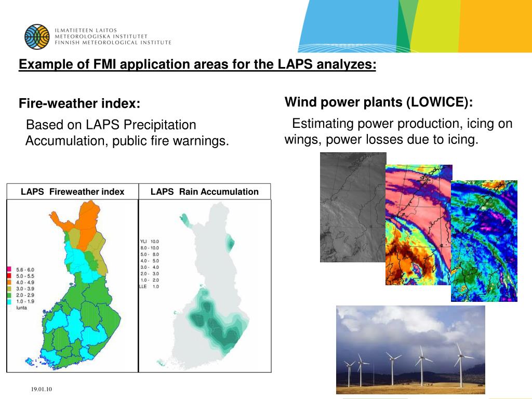Click the 'LAPS Rain Accumulation' map header

[205, 192]
